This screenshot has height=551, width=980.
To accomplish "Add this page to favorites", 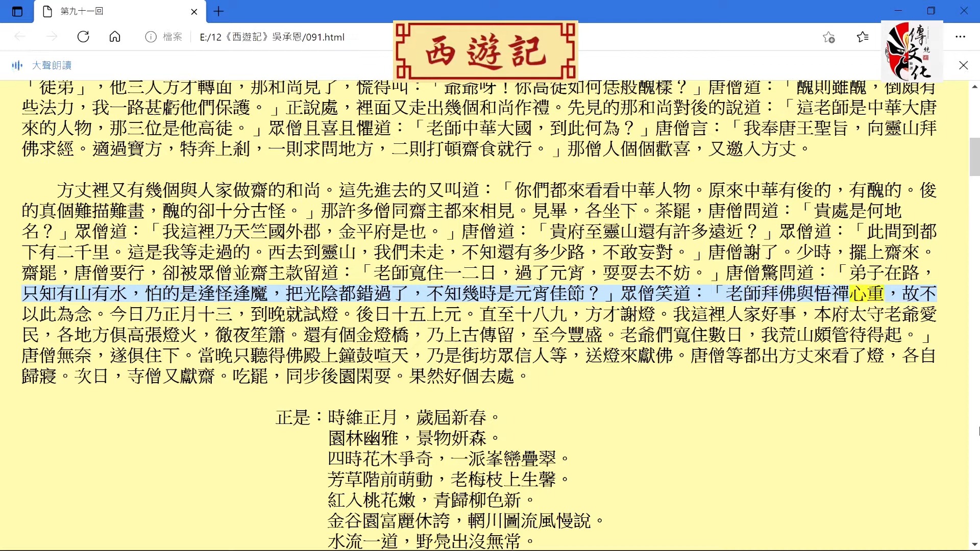I will [x=828, y=37].
